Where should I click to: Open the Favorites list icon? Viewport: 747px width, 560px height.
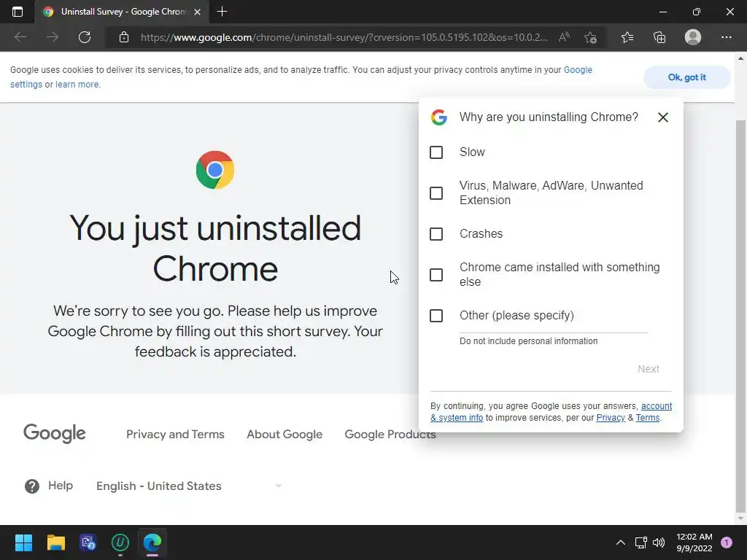tap(627, 37)
